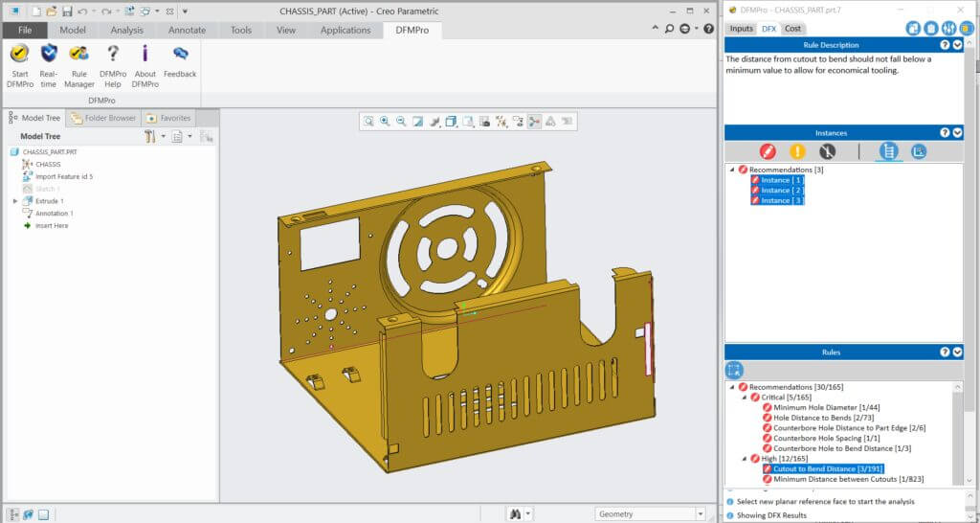Open the Tools ribbon tab
980x523 pixels.
tap(241, 30)
